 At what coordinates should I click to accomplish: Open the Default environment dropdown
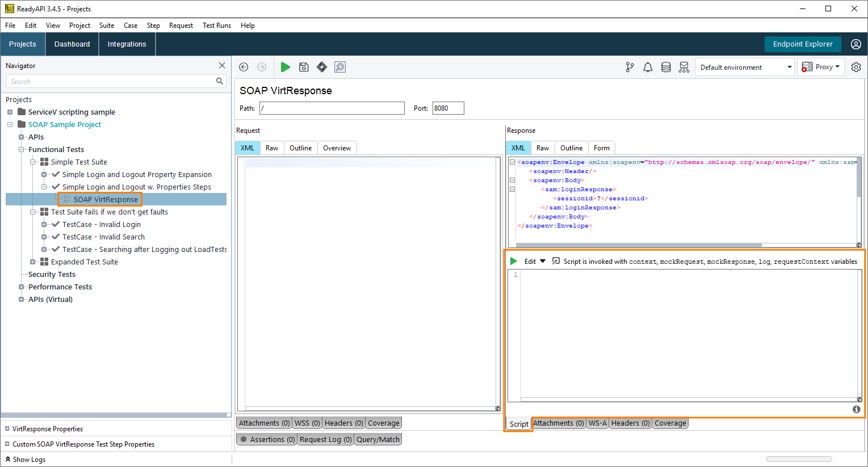click(x=745, y=66)
